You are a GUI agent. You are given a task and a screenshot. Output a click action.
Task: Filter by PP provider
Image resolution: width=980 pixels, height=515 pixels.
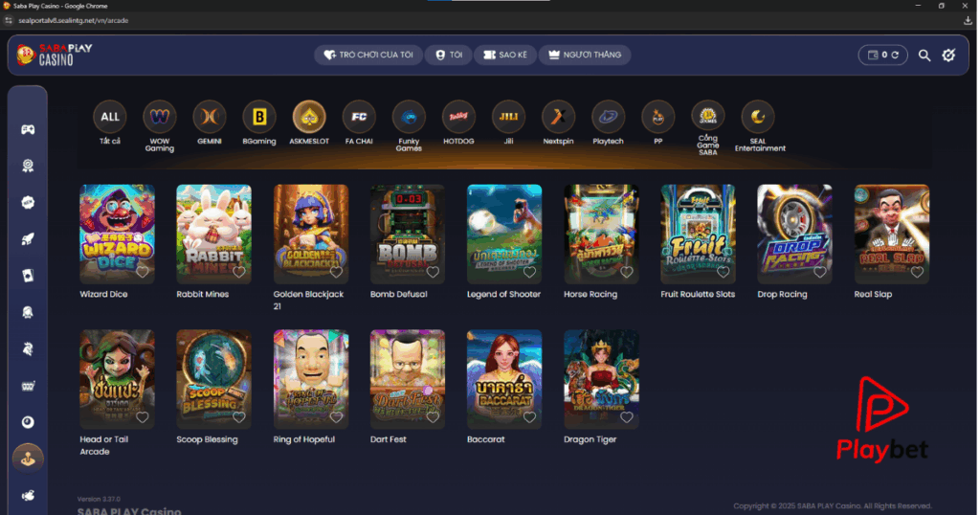[658, 116]
